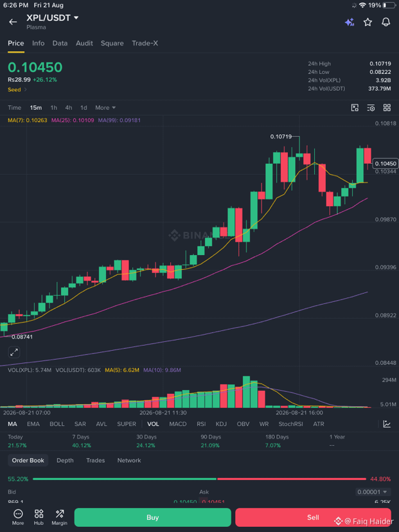Tap the 7 Days 40.12% return
Screen dimensions: 399x532
(x=82, y=441)
